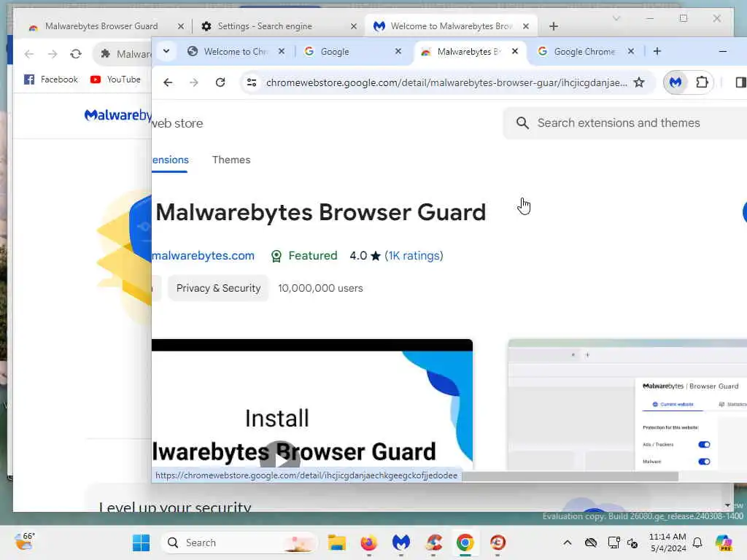Viewport: 747px width, 560px height.
Task: Open the Extensions puzzle icon in Chrome toolbar
Action: [x=702, y=82]
